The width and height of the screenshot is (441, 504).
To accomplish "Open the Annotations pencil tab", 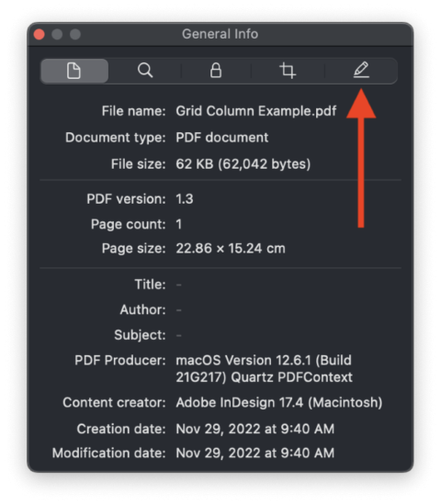I will 361,71.
